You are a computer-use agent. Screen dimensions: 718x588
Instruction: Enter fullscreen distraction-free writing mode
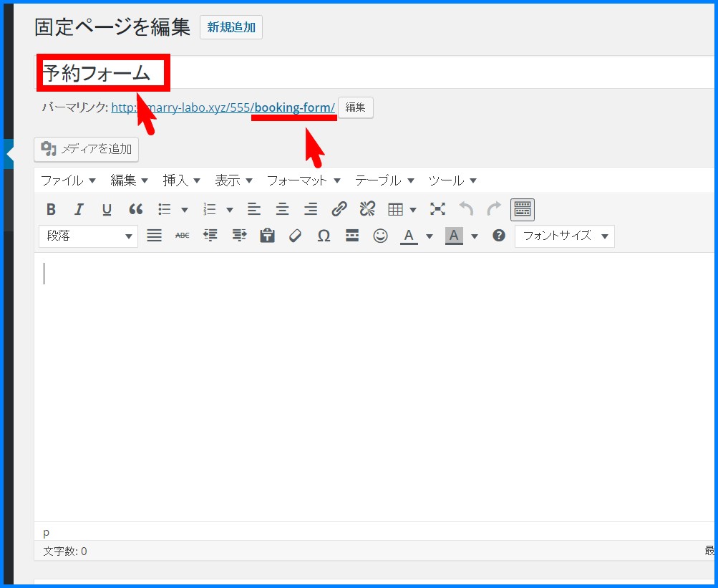(x=437, y=209)
